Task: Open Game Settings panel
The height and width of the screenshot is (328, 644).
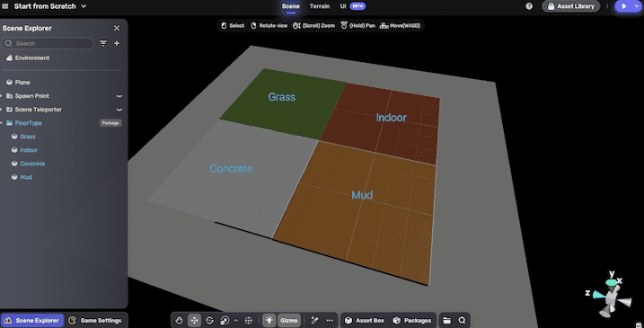Action: click(95, 320)
